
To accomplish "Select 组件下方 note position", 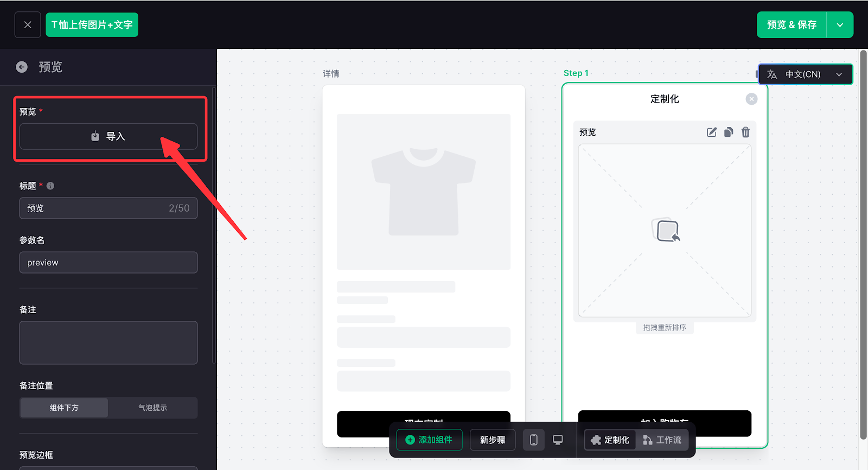I will pyautogui.click(x=64, y=408).
